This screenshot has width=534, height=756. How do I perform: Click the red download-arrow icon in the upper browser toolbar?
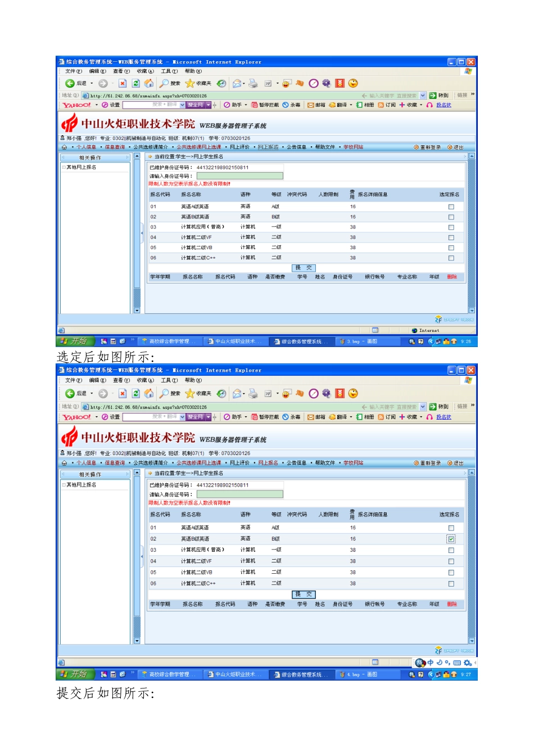pos(340,83)
